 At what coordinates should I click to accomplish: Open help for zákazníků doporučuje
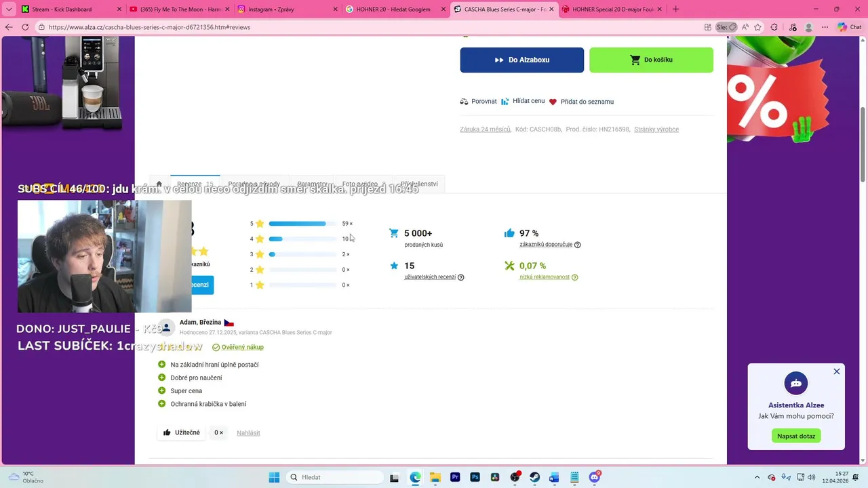(x=578, y=245)
